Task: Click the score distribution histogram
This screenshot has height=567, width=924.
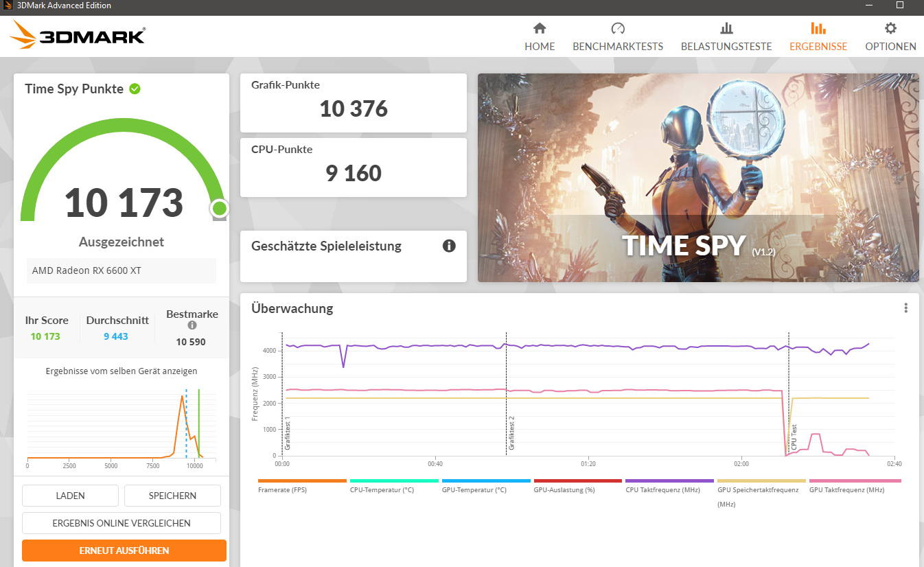Action: [120, 424]
